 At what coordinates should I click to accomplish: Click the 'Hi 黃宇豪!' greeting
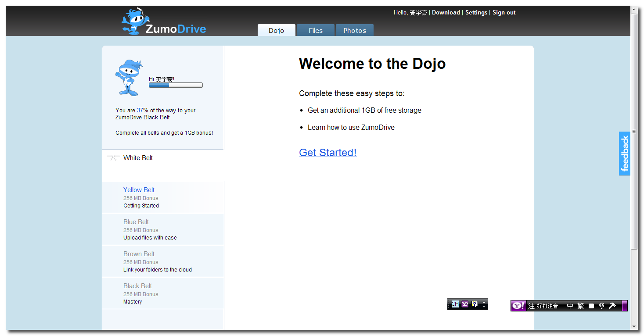click(162, 79)
